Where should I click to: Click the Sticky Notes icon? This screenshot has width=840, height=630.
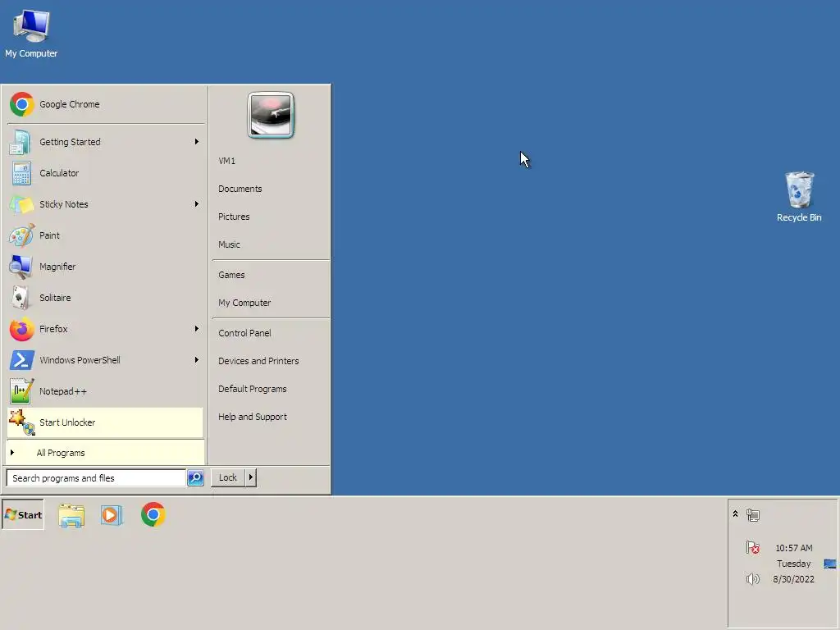[21, 204]
